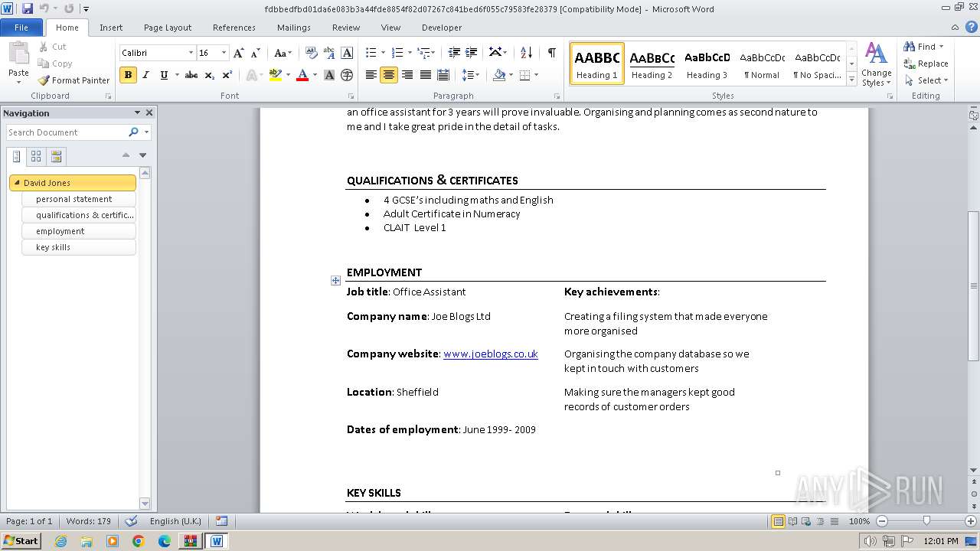The width and height of the screenshot is (980, 551).
Task: Open the browse headings view in Navigation pane
Action: [17, 156]
